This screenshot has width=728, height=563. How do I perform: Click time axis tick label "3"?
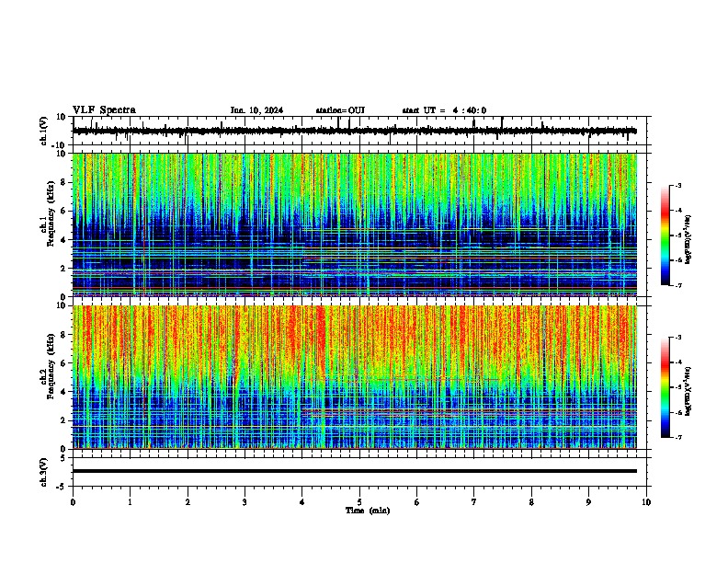245,502
